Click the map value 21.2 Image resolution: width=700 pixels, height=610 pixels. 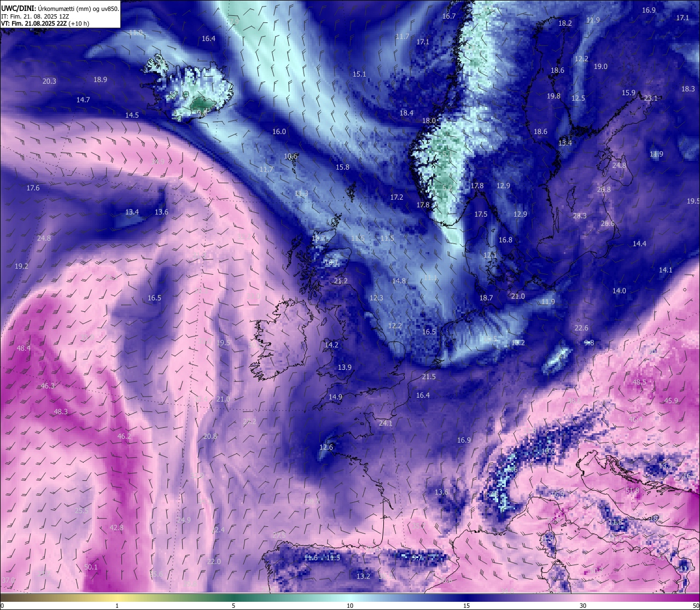(x=340, y=281)
